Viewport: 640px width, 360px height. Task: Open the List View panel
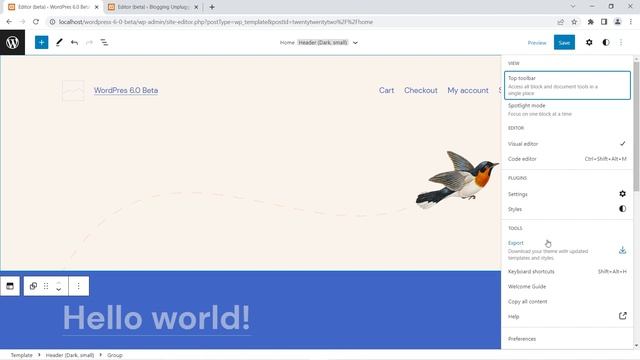(104, 42)
